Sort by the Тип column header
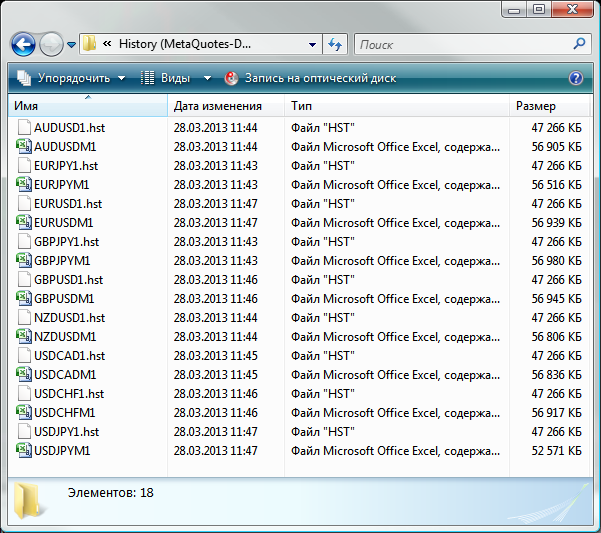Viewport: 601px width, 533px height. pos(397,106)
